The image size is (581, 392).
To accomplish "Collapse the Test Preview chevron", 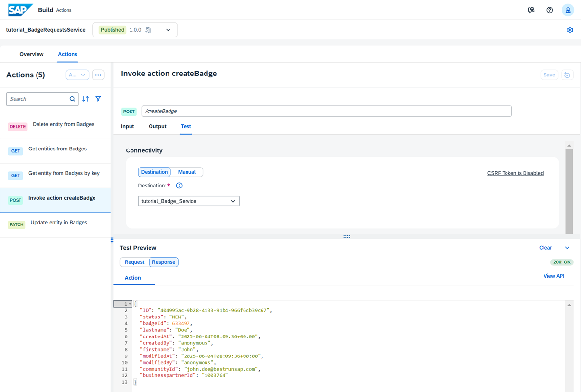I will click(x=567, y=248).
